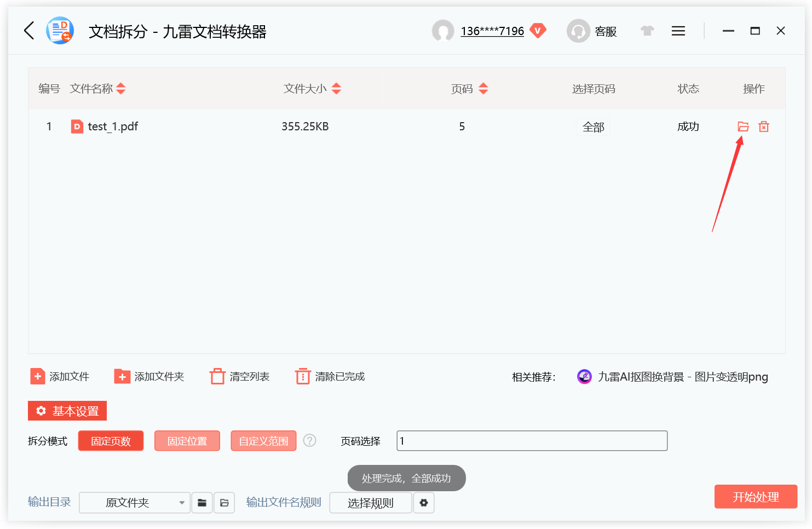This screenshot has width=812, height=529.
Task: Edit the 页码选择 page number field
Action: point(532,440)
